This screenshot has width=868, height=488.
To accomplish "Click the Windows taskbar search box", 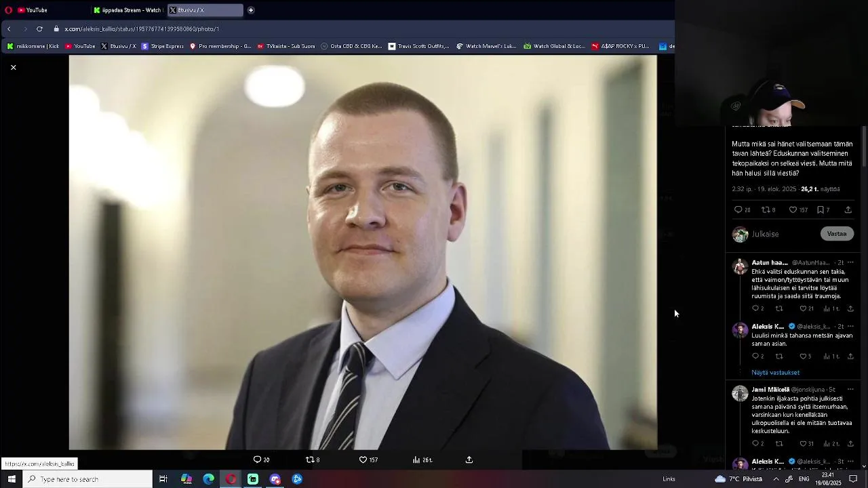I will 88,479.
